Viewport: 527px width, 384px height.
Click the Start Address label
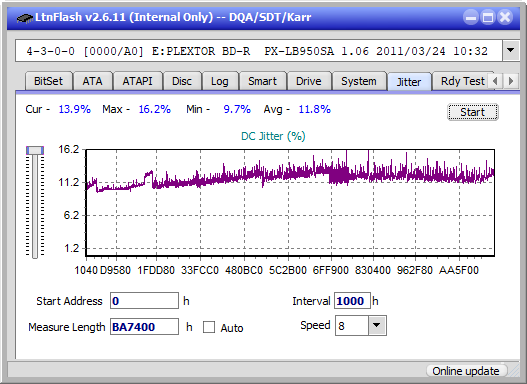click(x=69, y=301)
